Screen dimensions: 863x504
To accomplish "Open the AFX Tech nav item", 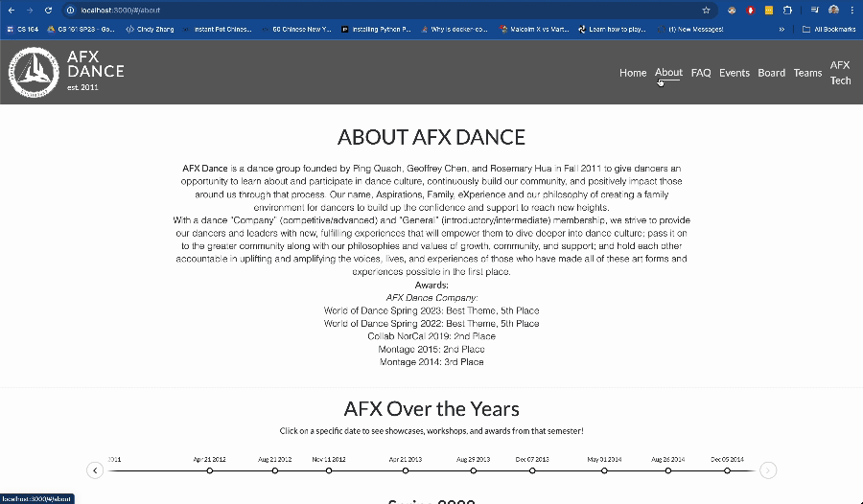I will [840, 73].
